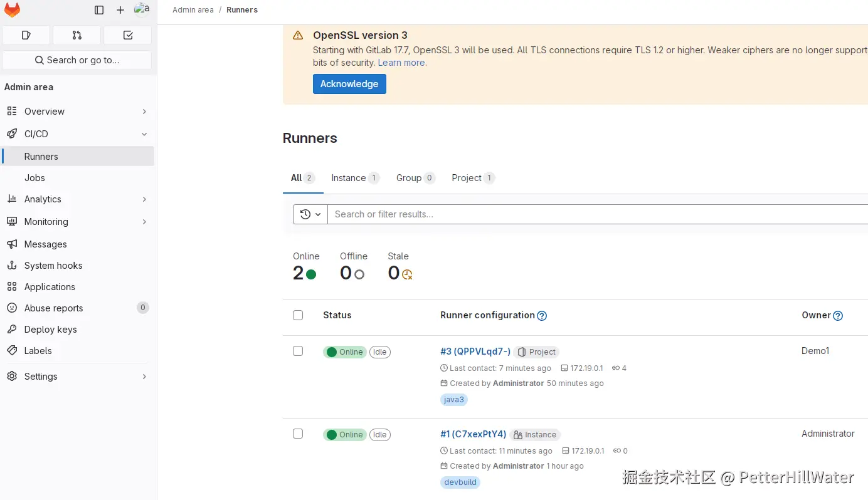This screenshot has height=500, width=868.
Task: Click the Abuse reports count badge
Action: point(143,308)
